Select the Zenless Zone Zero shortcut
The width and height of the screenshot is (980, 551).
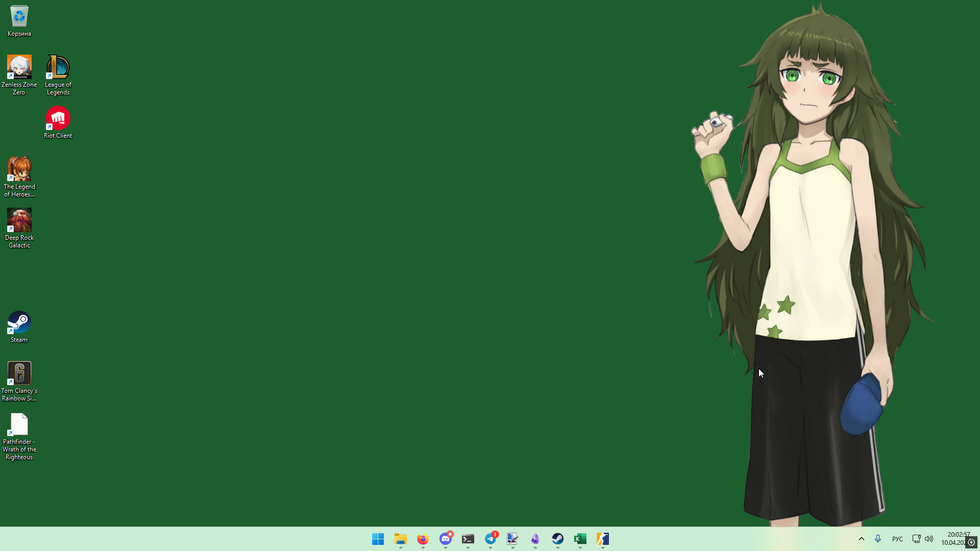point(19,75)
